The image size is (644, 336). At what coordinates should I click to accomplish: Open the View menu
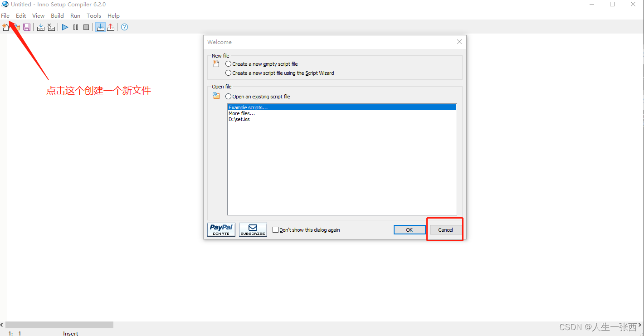[39, 15]
